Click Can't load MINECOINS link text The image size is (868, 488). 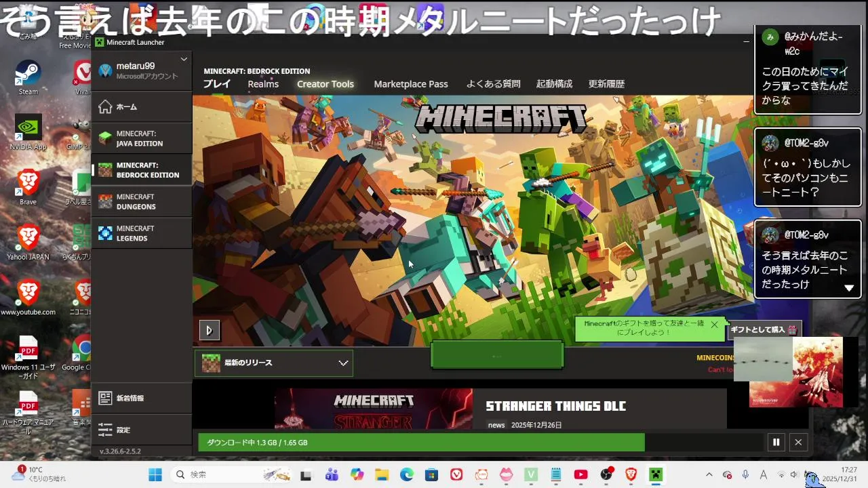[721, 369]
